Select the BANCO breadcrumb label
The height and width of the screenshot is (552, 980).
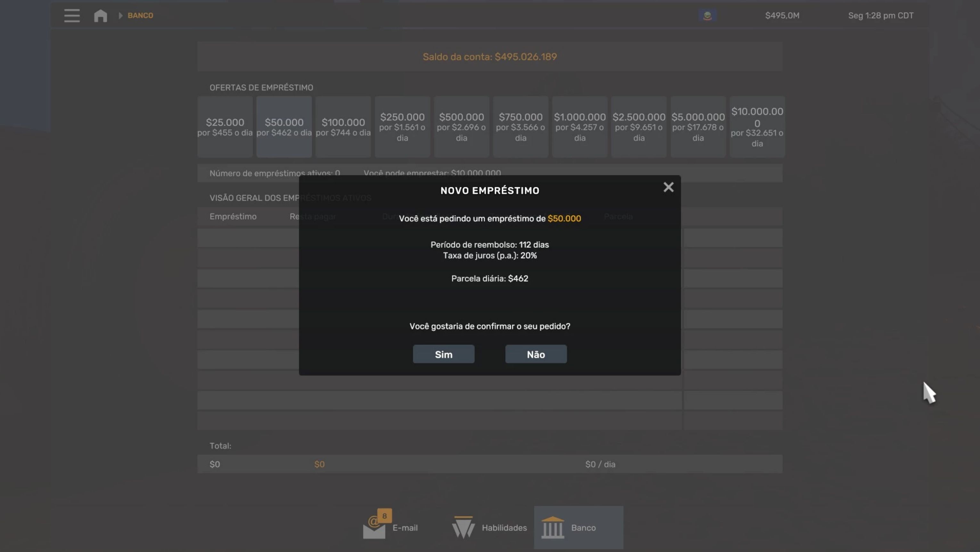coord(140,16)
